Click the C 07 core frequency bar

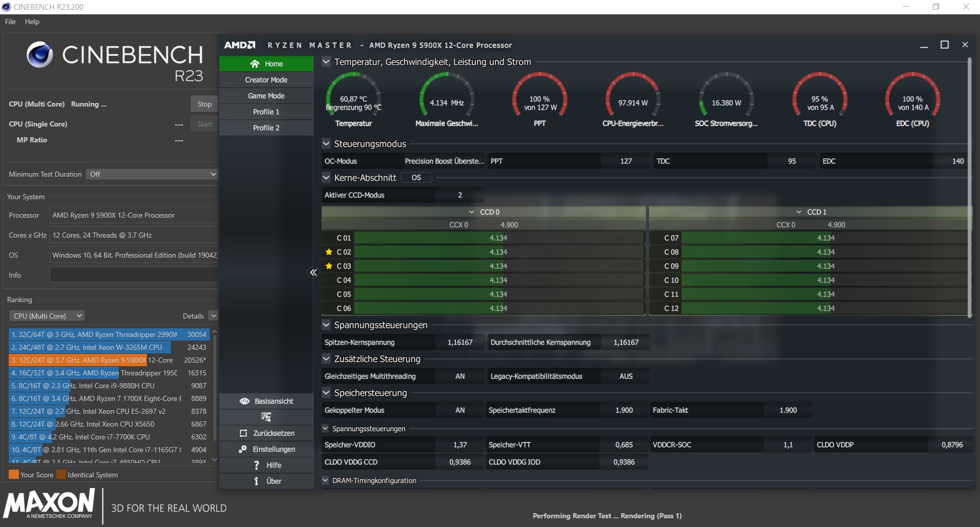826,238
